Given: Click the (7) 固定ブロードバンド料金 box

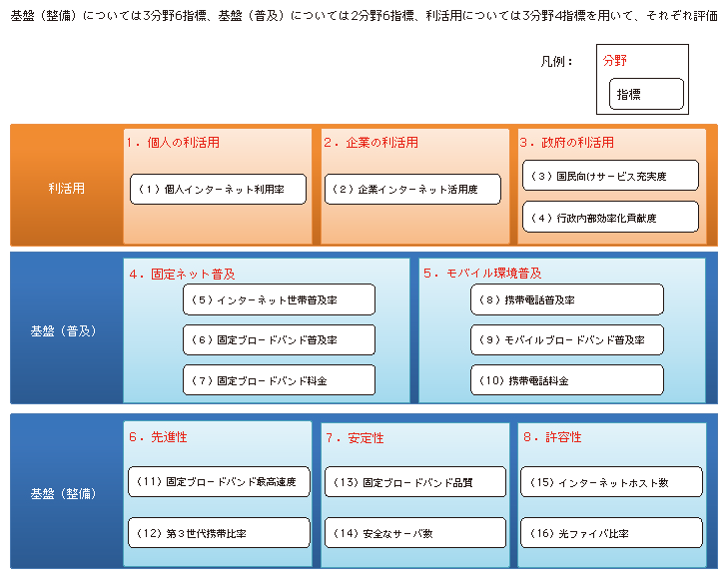Looking at the screenshot, I should 279,380.
